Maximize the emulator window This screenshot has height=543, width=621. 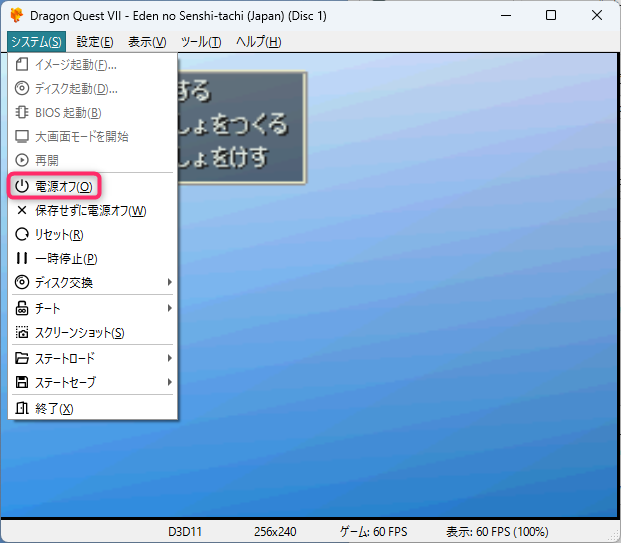pos(551,16)
